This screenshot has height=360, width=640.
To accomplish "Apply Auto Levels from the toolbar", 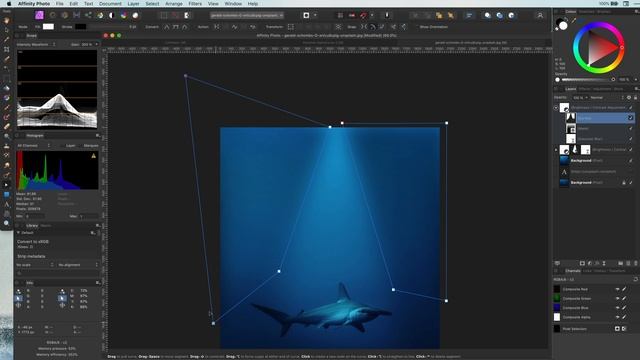I will click(100, 16).
